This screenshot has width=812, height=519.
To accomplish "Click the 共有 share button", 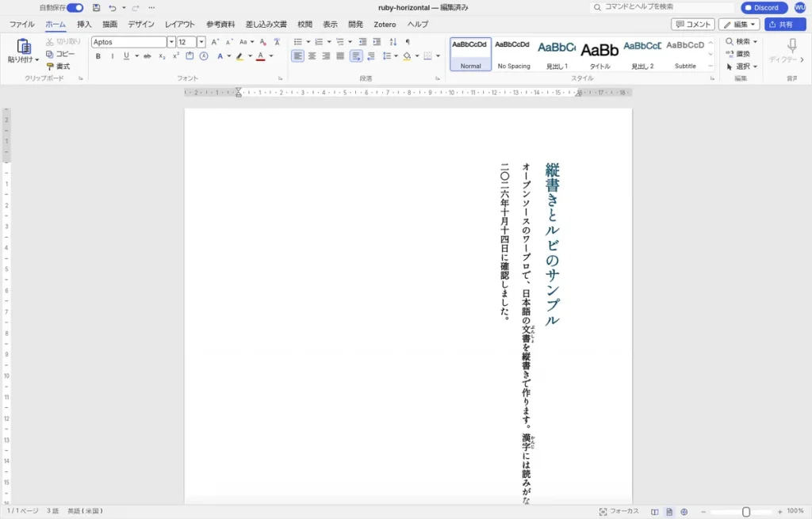I will coord(785,25).
